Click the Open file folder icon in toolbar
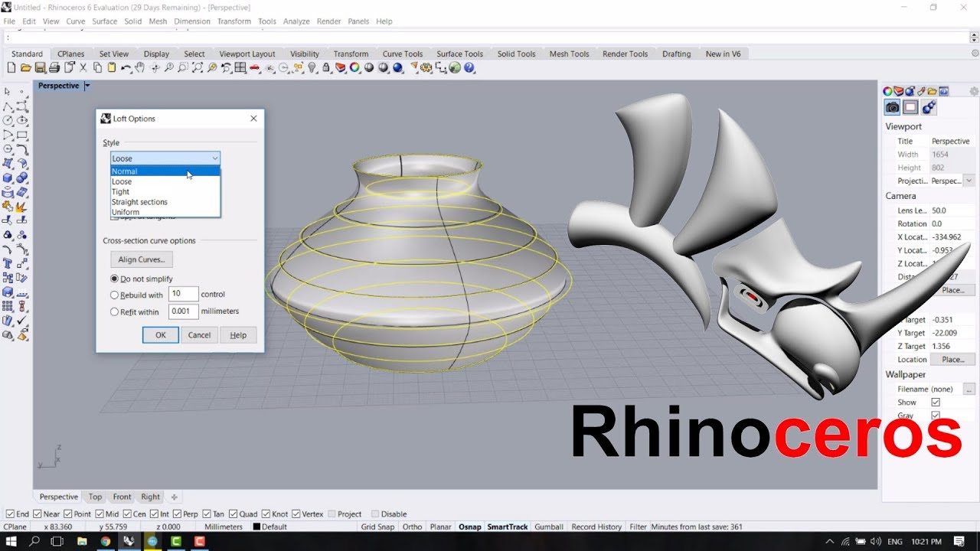This screenshot has width=980, height=551. [x=25, y=67]
